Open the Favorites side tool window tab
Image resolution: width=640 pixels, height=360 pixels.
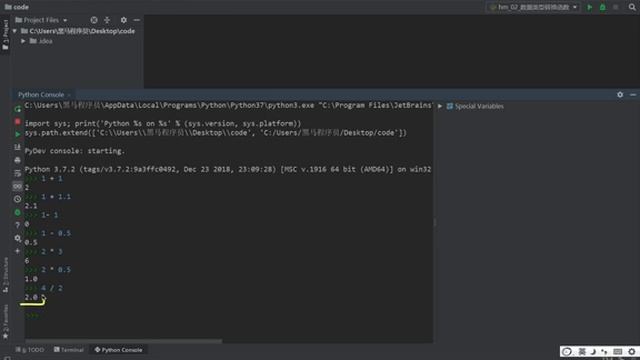(5, 322)
